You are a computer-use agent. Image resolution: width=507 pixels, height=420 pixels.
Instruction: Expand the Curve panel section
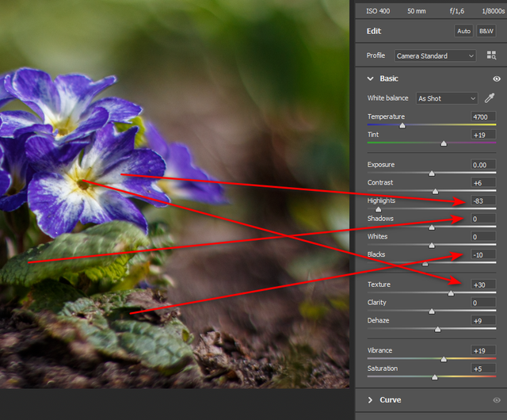[x=370, y=400]
